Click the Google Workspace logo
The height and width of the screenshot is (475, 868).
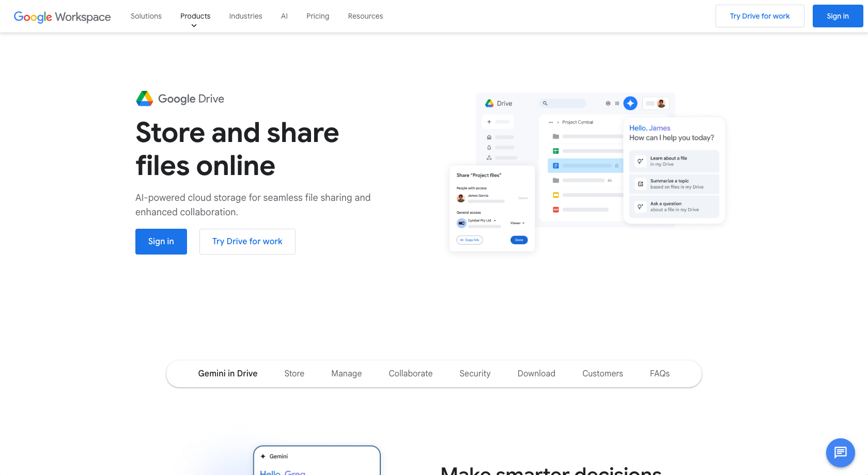point(62,17)
